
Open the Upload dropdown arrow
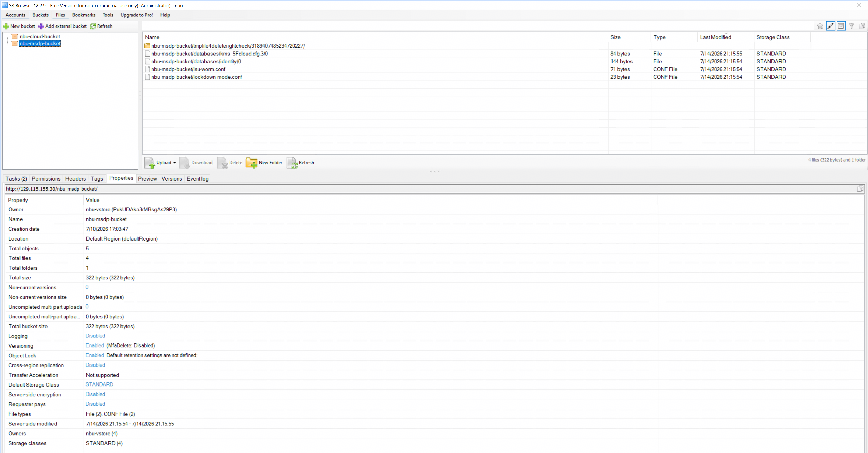(x=174, y=163)
